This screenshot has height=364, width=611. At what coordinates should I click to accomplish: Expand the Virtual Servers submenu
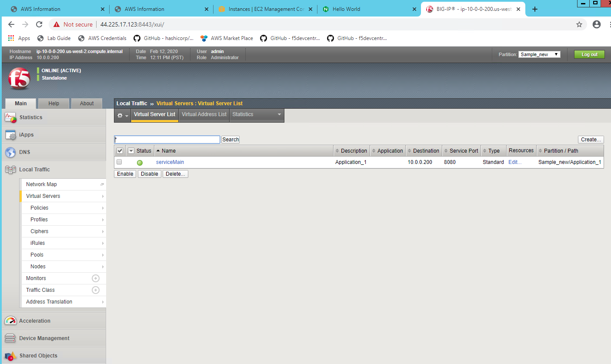coord(103,196)
